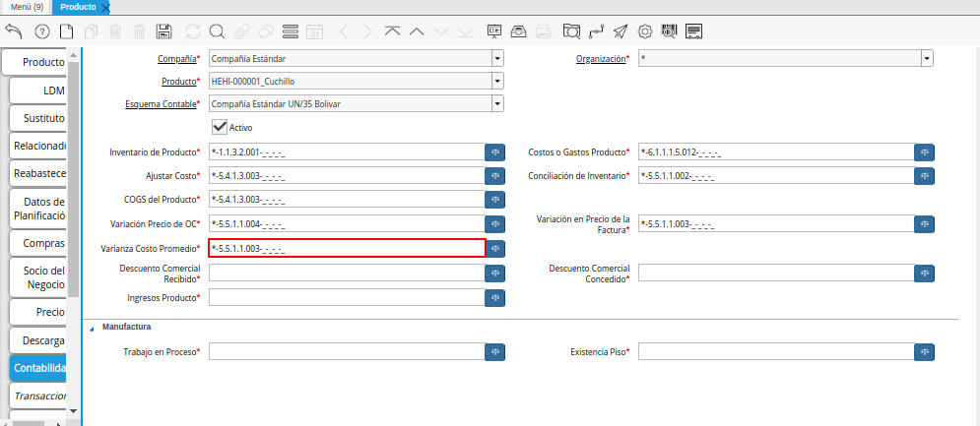This screenshot has height=426, width=980.
Task: Uncheck the Activo checkbox
Action: point(221,127)
